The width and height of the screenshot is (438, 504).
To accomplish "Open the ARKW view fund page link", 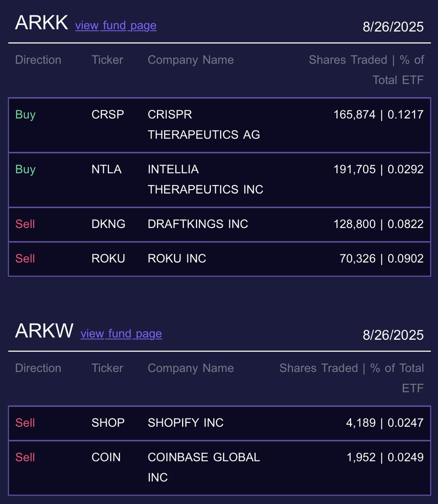I will click(121, 333).
